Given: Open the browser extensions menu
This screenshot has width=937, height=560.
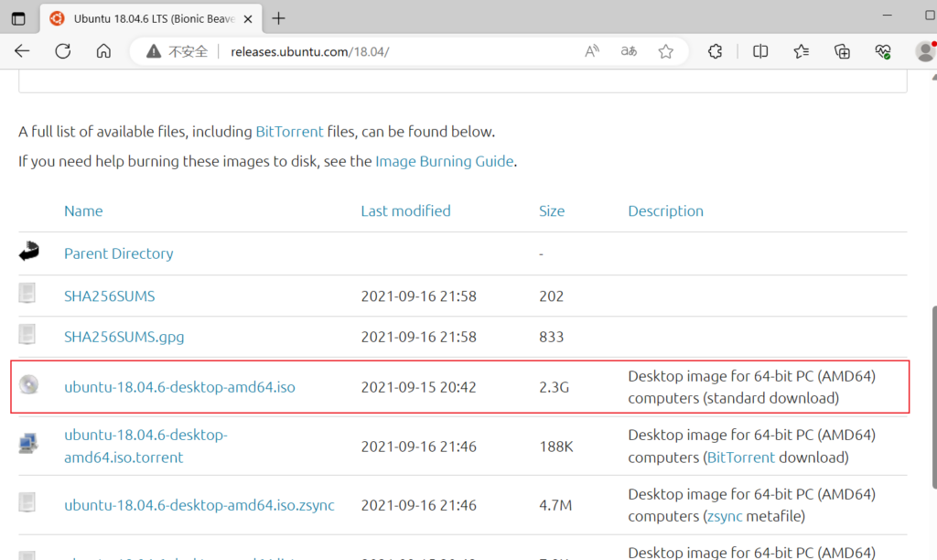Looking at the screenshot, I should (716, 51).
